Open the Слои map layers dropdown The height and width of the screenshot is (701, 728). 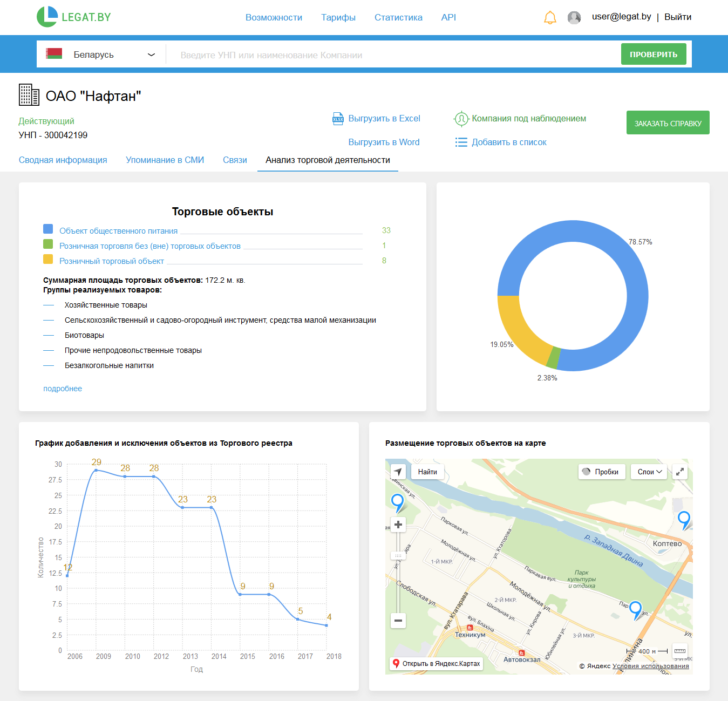pyautogui.click(x=649, y=472)
